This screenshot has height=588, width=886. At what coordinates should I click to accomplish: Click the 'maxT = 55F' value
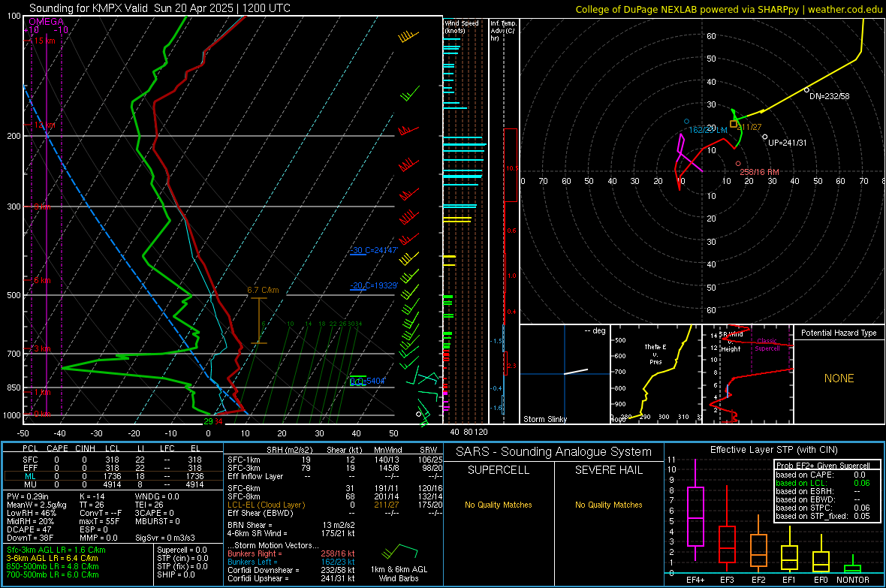coord(99,521)
